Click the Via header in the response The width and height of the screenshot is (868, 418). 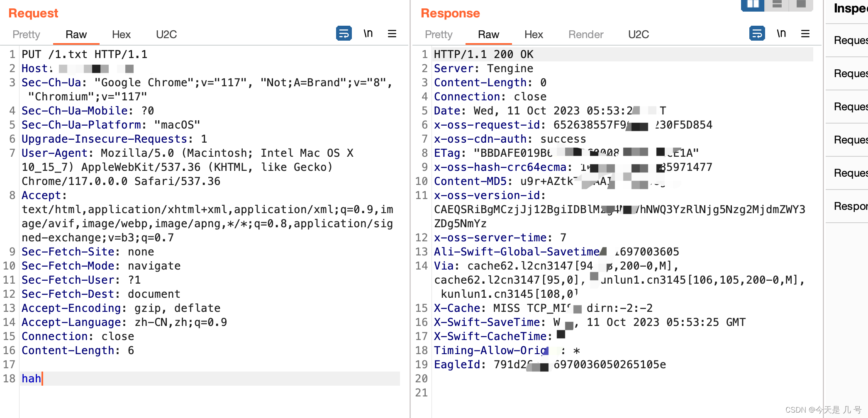click(x=620, y=280)
